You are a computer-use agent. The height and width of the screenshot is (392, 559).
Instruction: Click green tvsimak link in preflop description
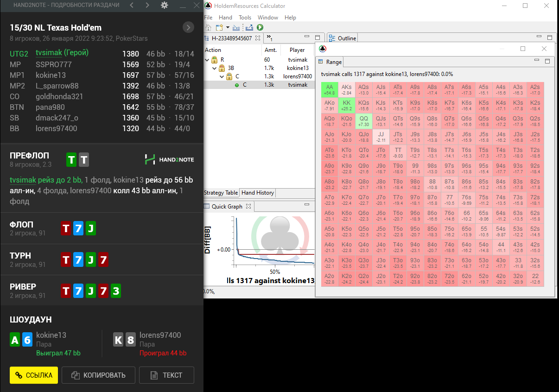pos(23,180)
